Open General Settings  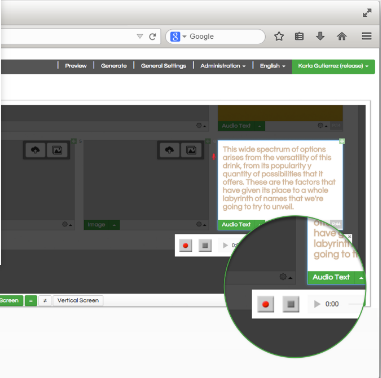tap(163, 66)
